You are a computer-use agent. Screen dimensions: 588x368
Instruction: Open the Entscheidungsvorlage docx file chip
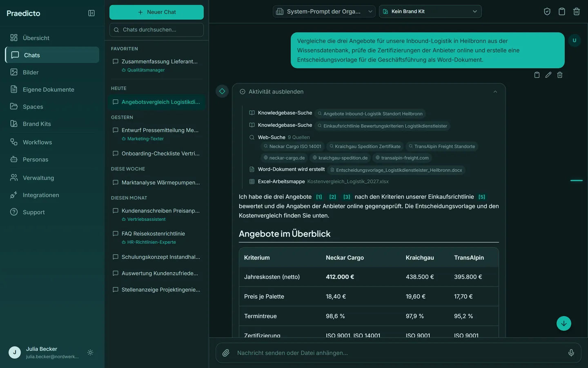pyautogui.click(x=396, y=170)
